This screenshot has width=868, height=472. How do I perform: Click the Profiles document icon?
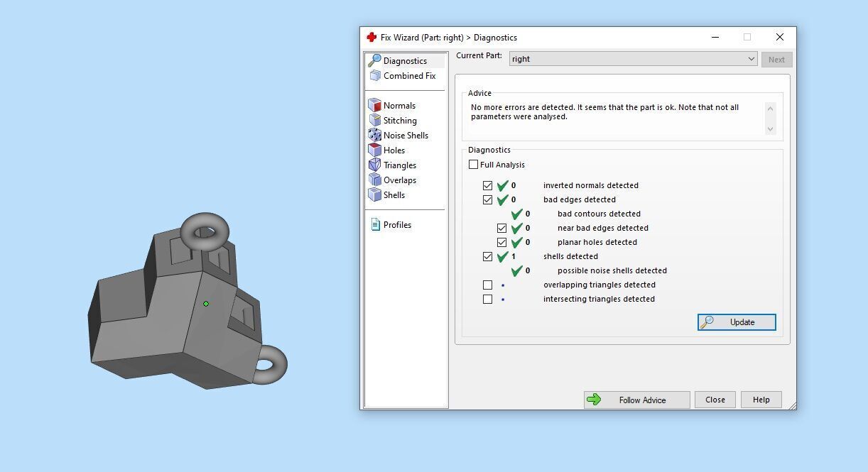point(375,225)
